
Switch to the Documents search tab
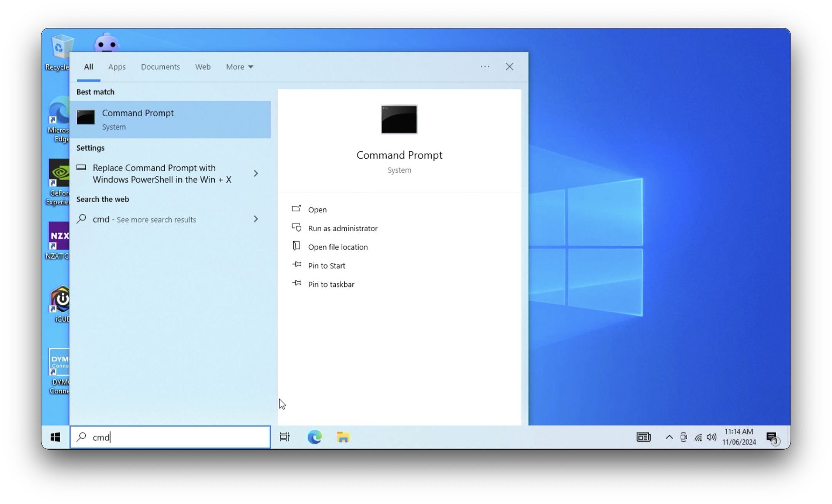click(x=160, y=67)
